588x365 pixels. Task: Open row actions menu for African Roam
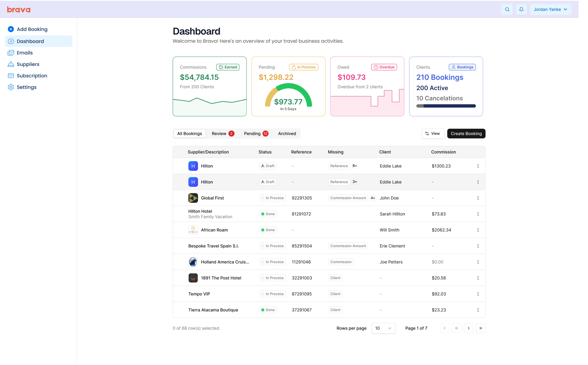coord(478,230)
